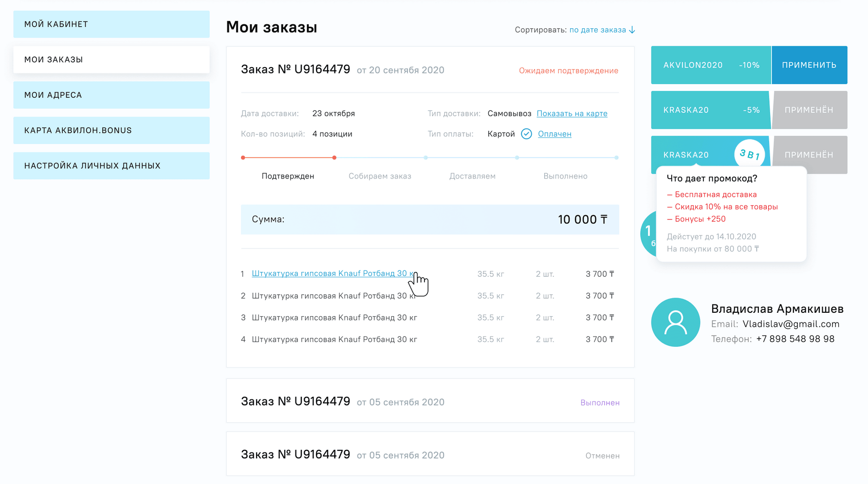Screen dimensions: 868x484
Task: Open КАРТА АКВИЛОН.BONUS from the sidebar
Action: (x=111, y=130)
